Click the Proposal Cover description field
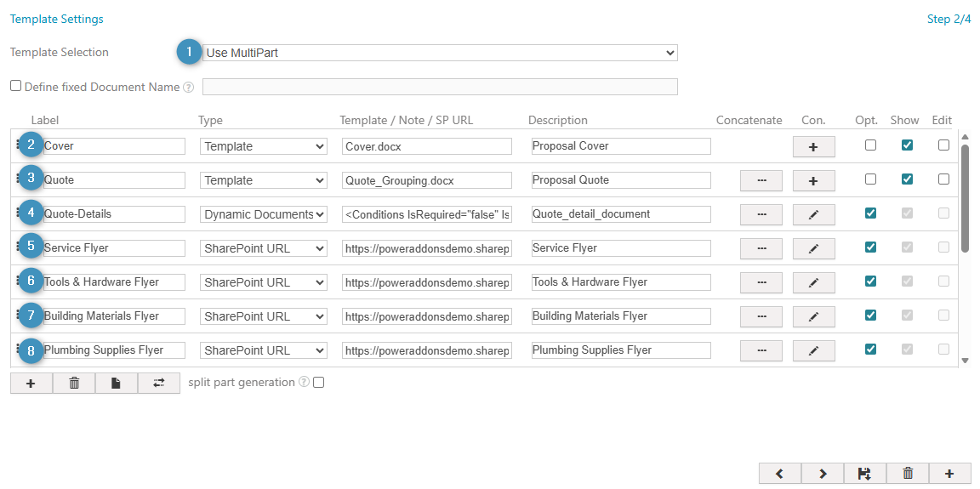The width and height of the screenshot is (980, 489). 620,146
